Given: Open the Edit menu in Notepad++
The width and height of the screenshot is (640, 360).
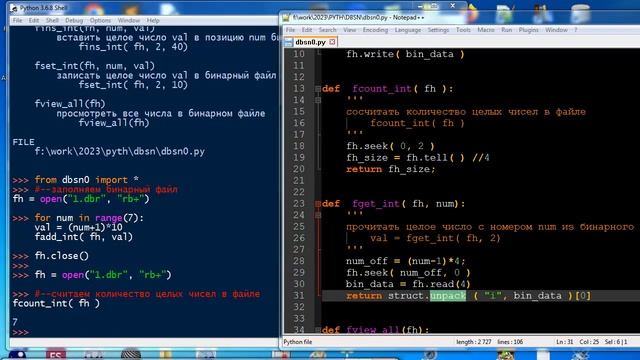Looking at the screenshot, I should (307, 30).
